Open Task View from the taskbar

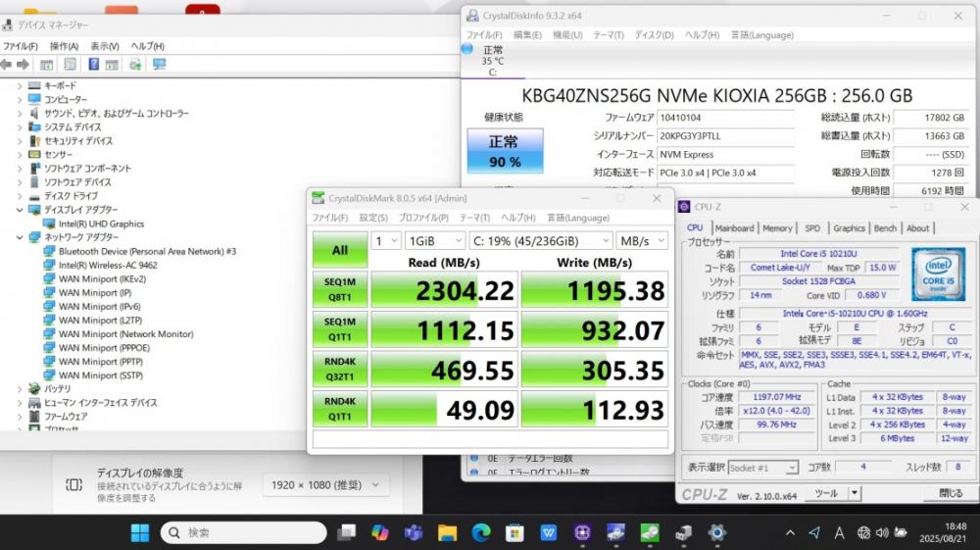(346, 532)
